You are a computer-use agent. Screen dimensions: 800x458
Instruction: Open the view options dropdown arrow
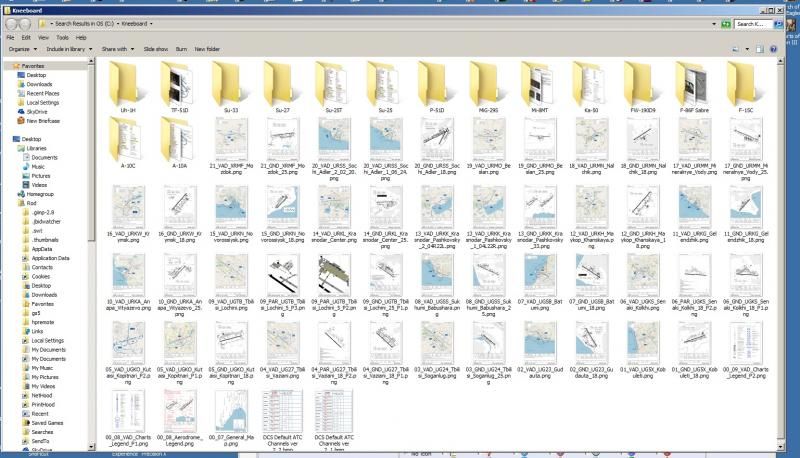747,49
